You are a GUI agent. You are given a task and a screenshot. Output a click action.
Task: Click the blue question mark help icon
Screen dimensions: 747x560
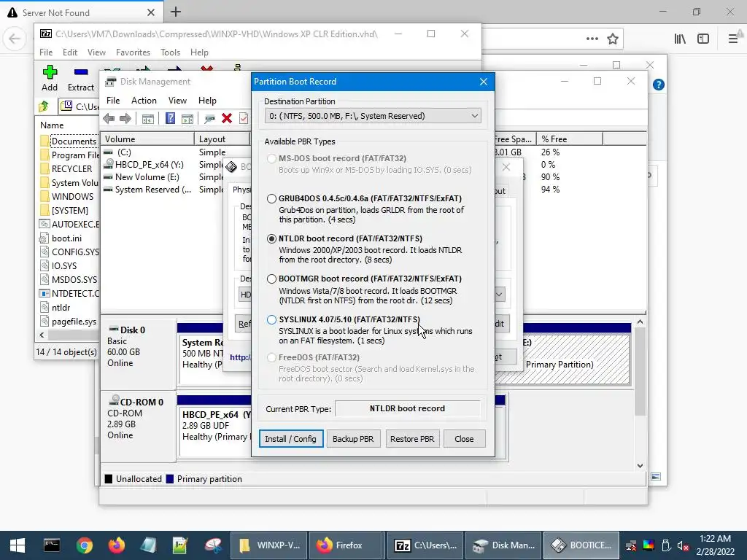pyautogui.click(x=659, y=85)
